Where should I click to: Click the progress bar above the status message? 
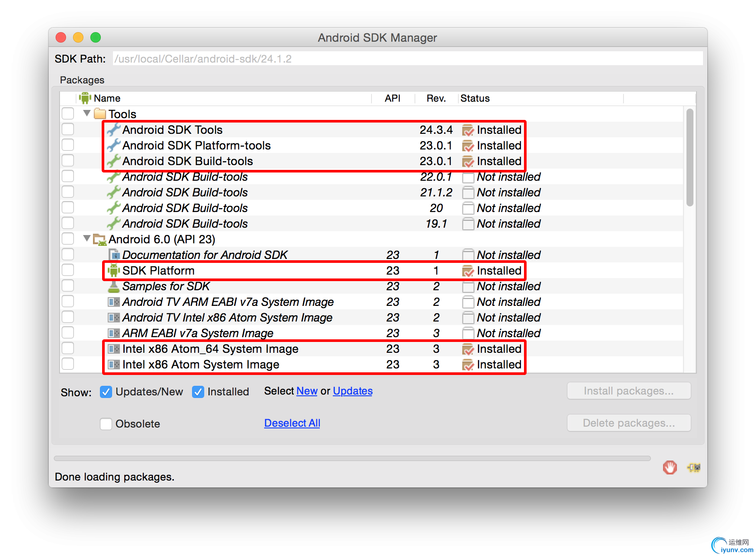[x=352, y=458]
